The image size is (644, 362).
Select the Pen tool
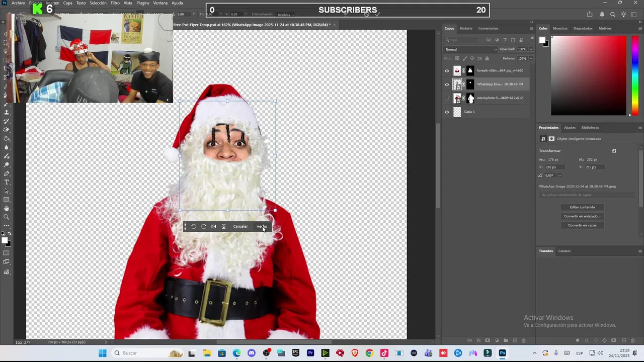pos(7,174)
